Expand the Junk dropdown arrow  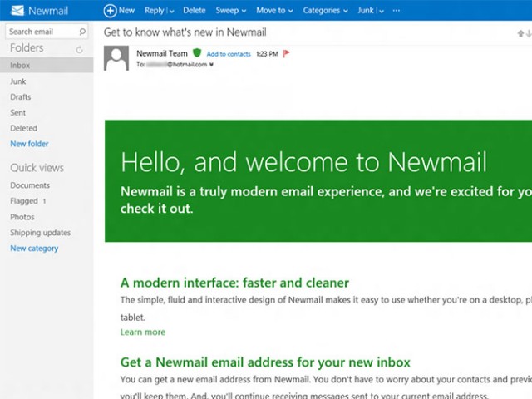(x=382, y=11)
